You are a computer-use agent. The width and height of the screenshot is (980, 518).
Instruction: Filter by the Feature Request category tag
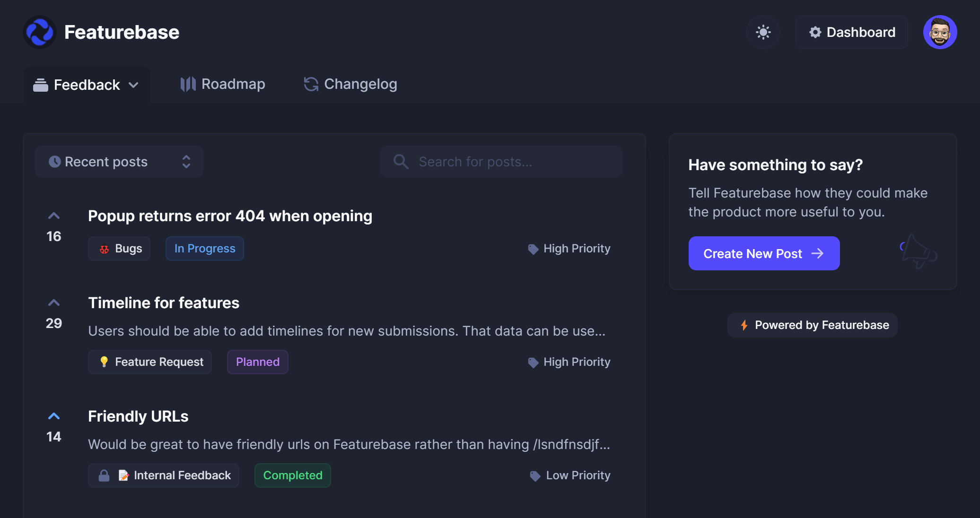click(x=150, y=362)
